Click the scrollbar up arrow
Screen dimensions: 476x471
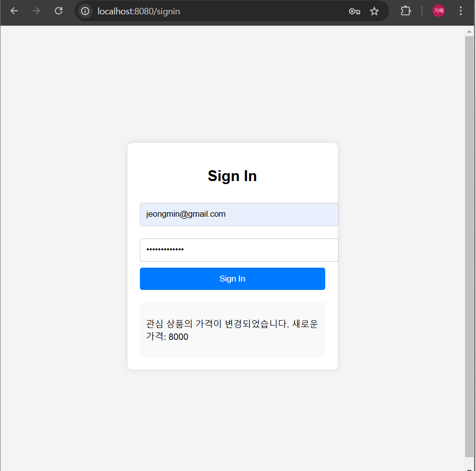pyautogui.click(x=469, y=31)
